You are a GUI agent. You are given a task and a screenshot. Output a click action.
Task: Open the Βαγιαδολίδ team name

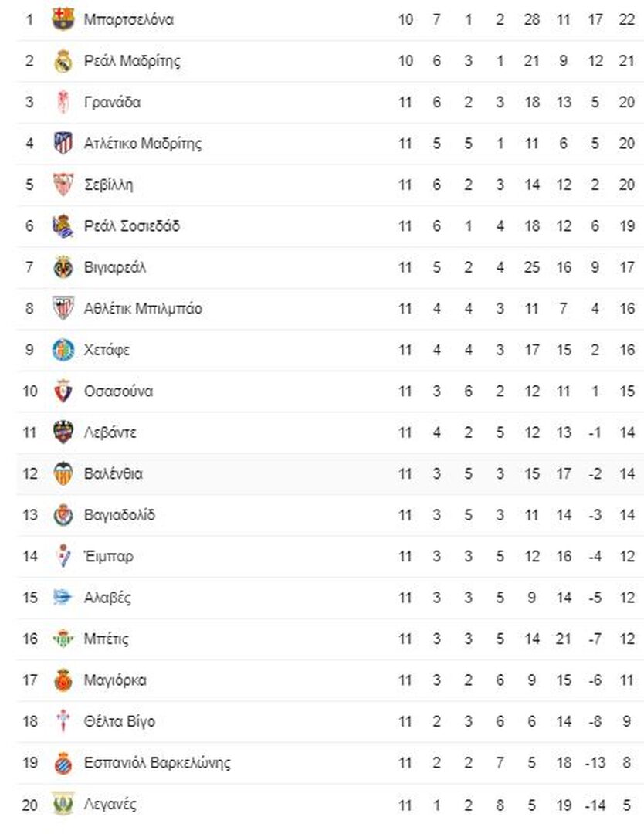tap(120, 515)
